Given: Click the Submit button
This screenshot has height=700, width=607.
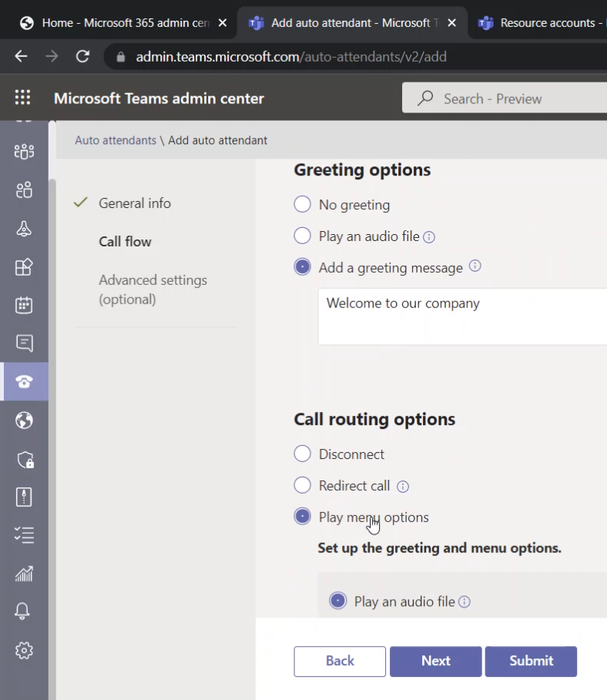Looking at the screenshot, I should pos(531,661).
